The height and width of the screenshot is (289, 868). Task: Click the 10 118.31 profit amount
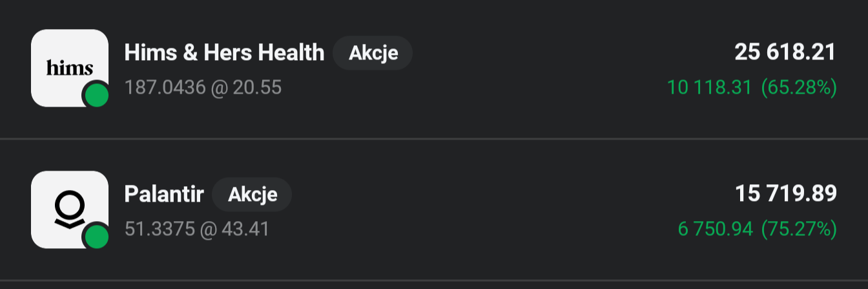(709, 87)
